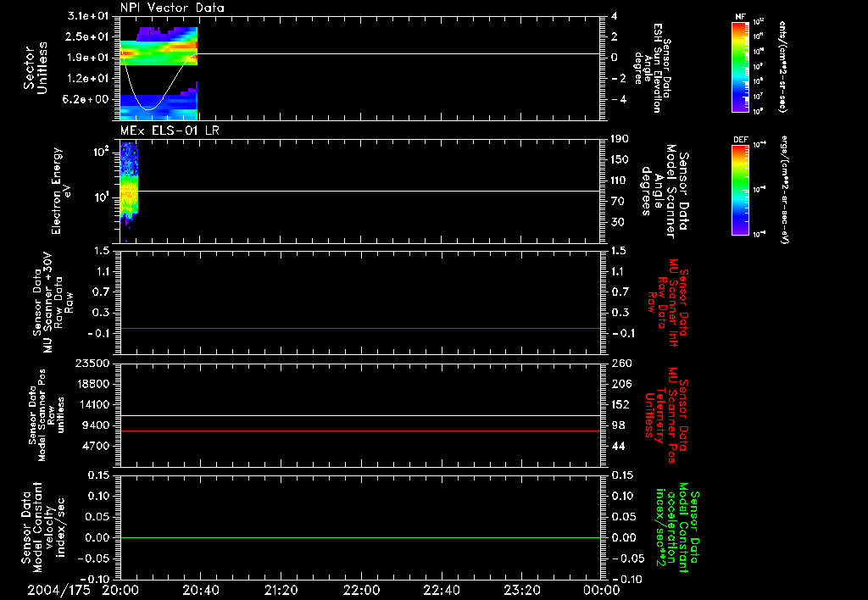Click the '20:40' time axis label
Image resolution: width=868 pixels, height=600 pixels.
click(x=200, y=590)
